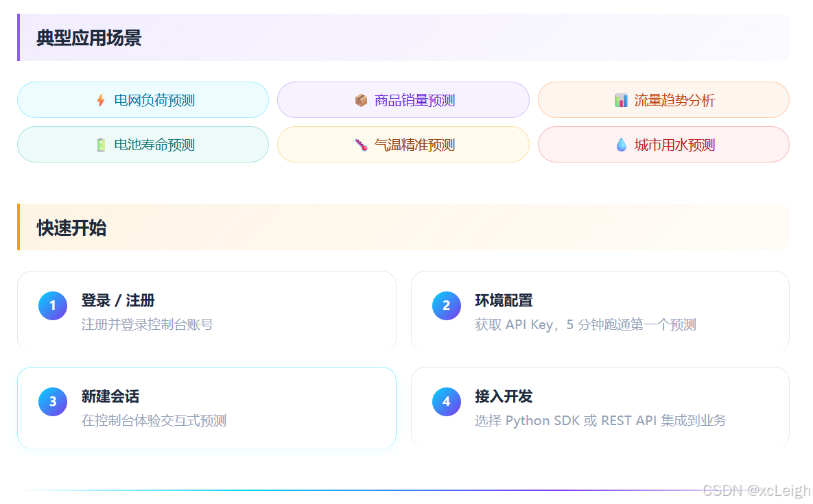Select the 商品销量预测 scenario pill
813x504 pixels.
(403, 100)
